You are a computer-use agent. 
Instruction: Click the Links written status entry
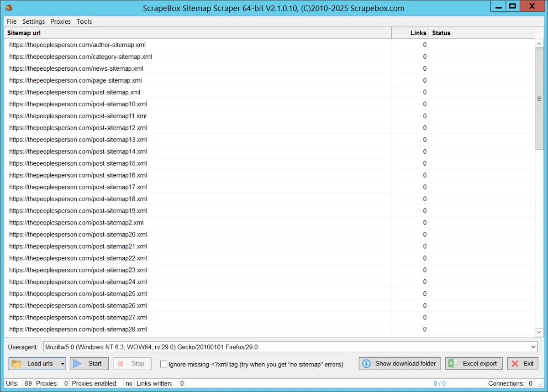(x=154, y=383)
